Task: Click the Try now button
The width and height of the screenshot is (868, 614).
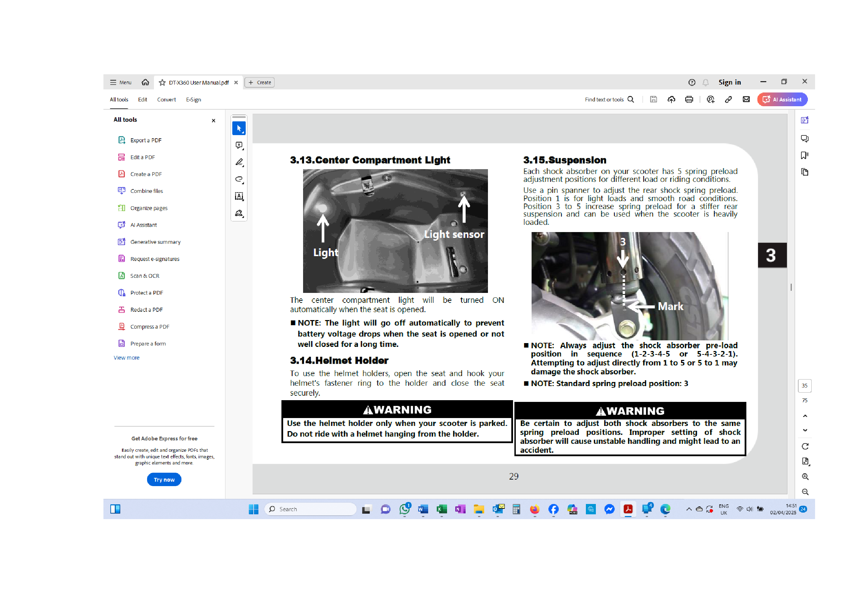Action: tap(164, 479)
